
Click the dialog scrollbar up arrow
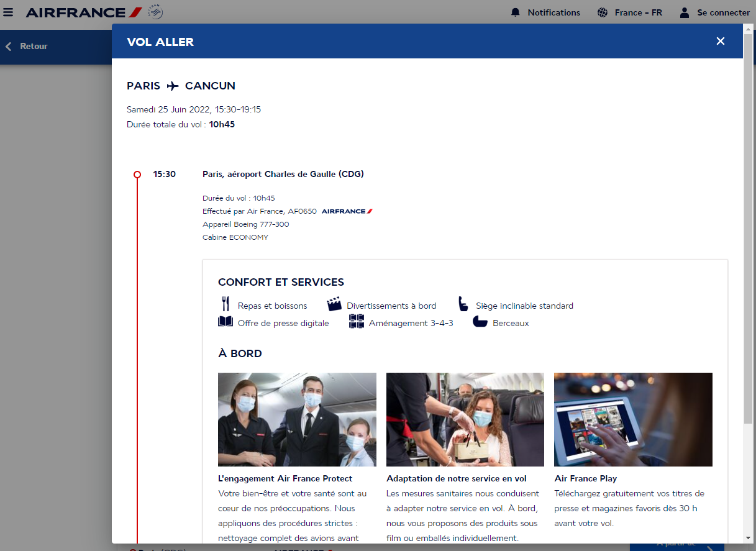pos(749,29)
